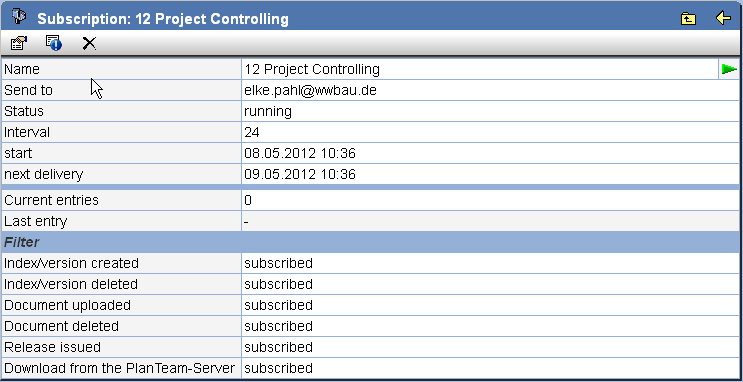The width and height of the screenshot is (743, 382).
Task: Delete subscription using the X icon
Action: tap(89, 44)
